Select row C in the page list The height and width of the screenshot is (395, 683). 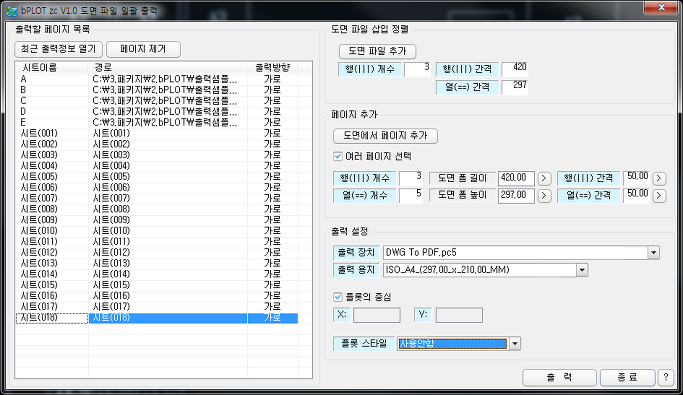(24, 101)
